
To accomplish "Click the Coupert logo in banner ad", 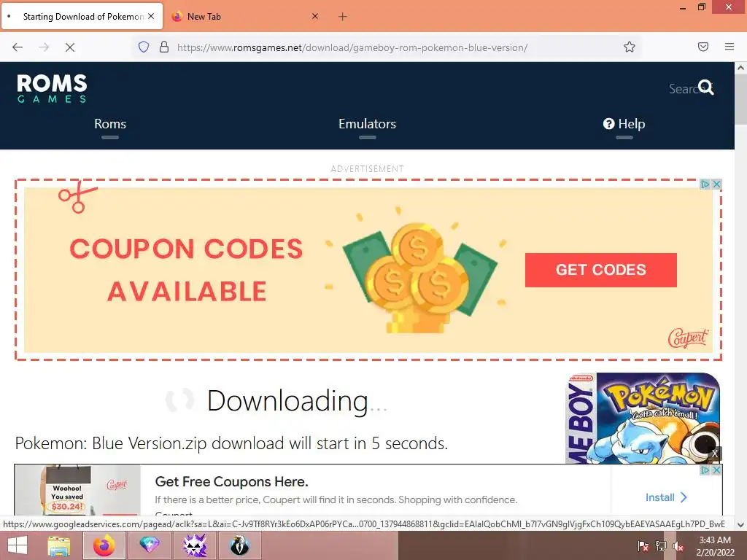I will (x=689, y=338).
